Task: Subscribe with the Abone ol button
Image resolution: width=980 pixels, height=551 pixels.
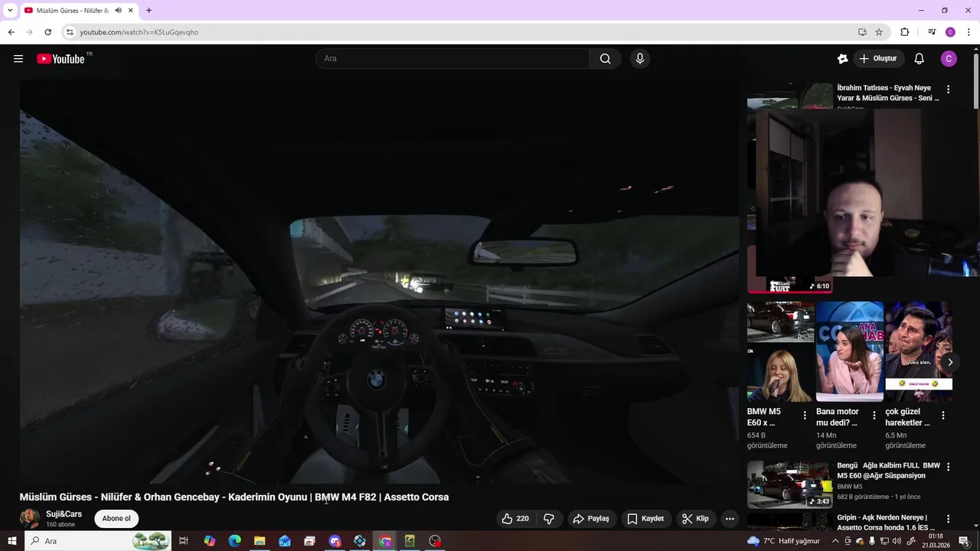Action: point(116,519)
